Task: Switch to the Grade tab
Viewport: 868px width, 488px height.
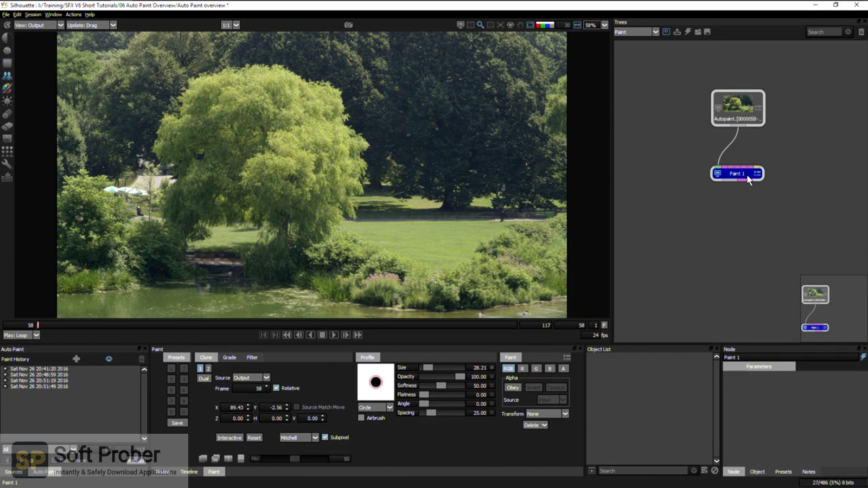Action: pyautogui.click(x=229, y=357)
